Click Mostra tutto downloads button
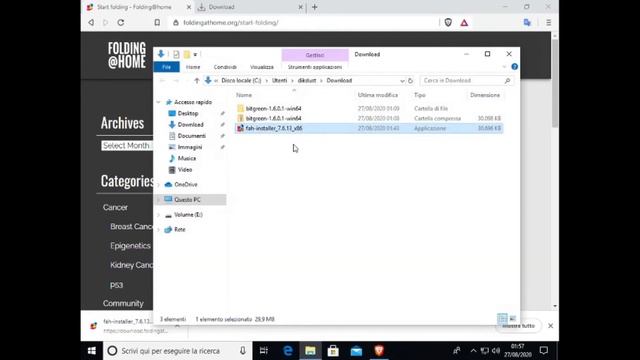The image size is (640, 360). 518,326
